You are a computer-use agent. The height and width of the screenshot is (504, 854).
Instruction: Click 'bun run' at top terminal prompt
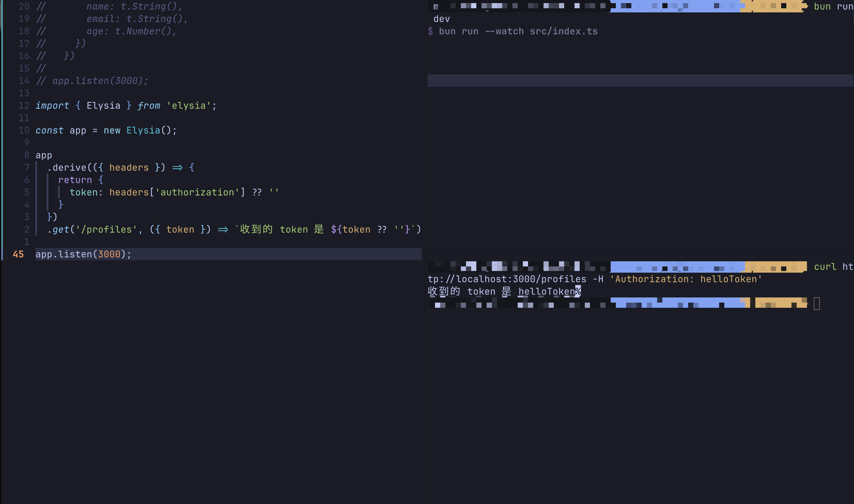coord(834,6)
